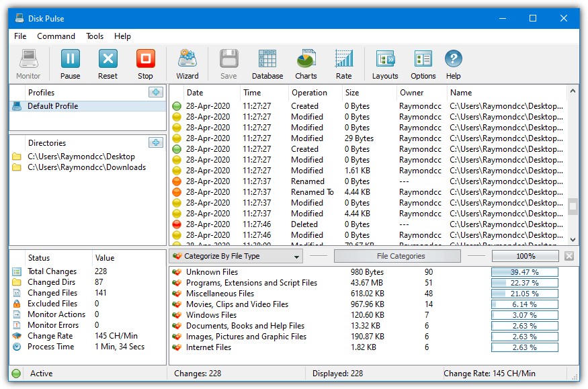
Task: Sort changes by the Size column header
Action: coord(370,93)
